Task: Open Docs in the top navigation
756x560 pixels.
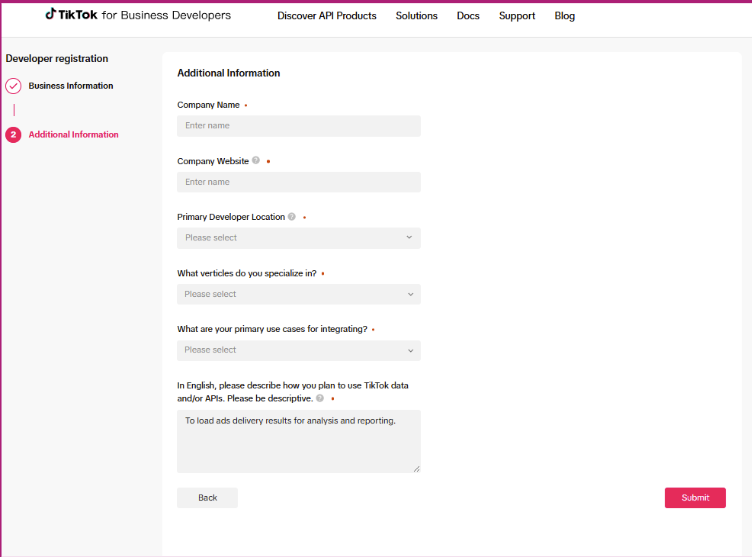Action: [x=468, y=16]
